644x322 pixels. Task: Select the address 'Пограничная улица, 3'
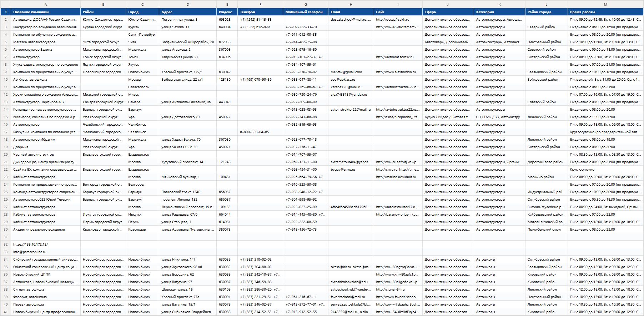(x=188, y=20)
